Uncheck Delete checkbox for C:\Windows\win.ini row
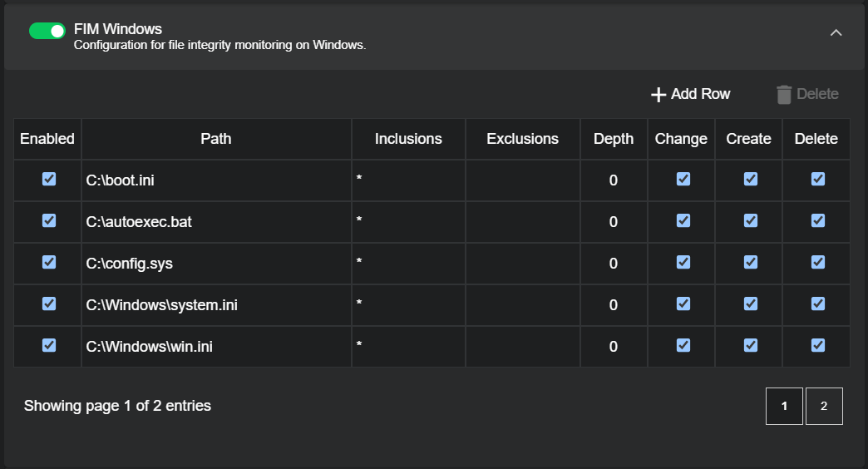The image size is (868, 469). [818, 345]
